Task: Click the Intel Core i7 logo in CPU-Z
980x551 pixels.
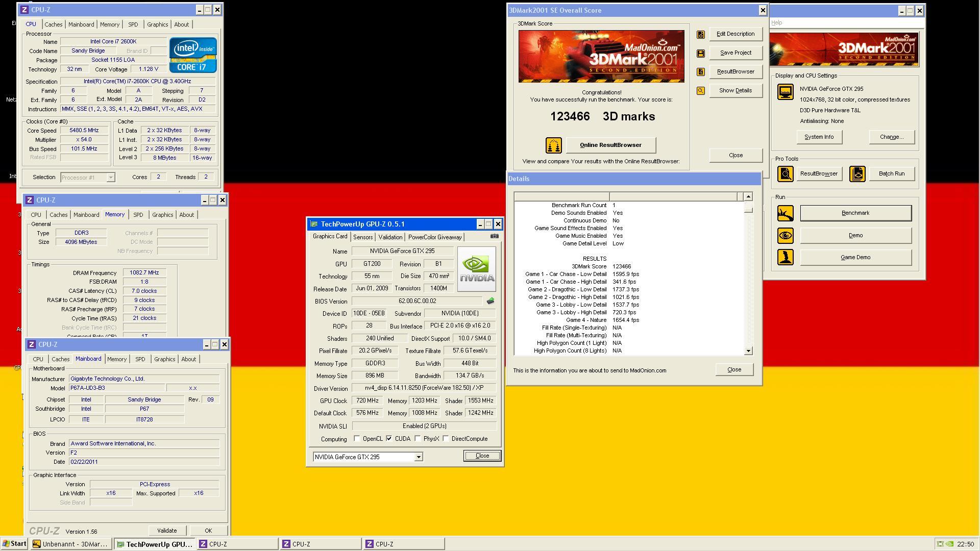Action: point(193,55)
